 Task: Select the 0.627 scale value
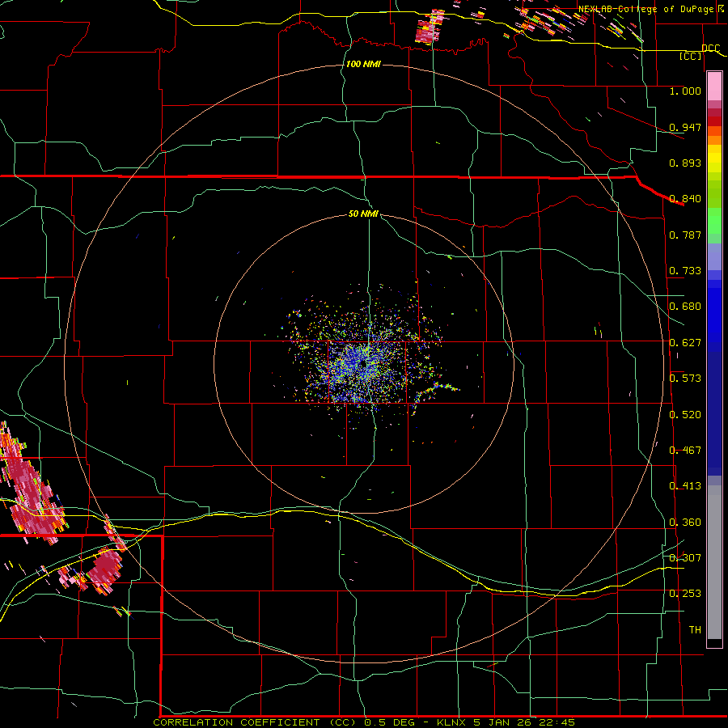pyautogui.click(x=685, y=343)
